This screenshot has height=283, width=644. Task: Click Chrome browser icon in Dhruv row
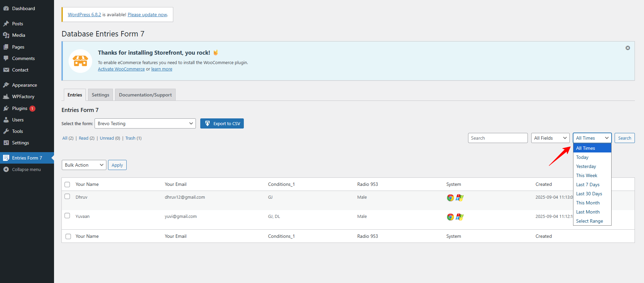(450, 198)
